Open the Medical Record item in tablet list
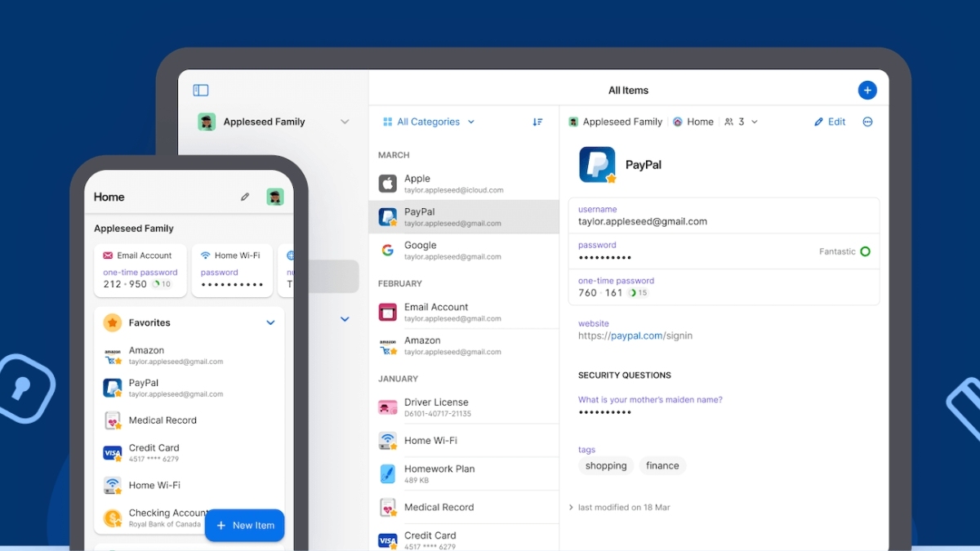The height and width of the screenshot is (551, 980). (x=464, y=507)
